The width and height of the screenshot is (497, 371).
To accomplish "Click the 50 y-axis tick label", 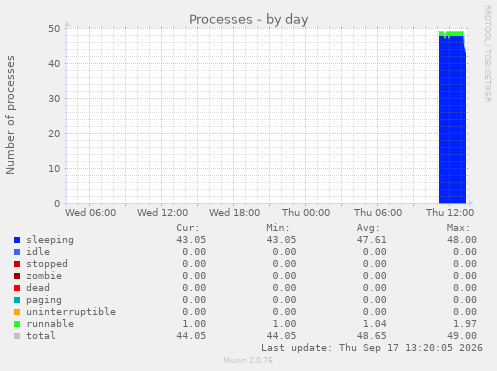I will (54, 29).
